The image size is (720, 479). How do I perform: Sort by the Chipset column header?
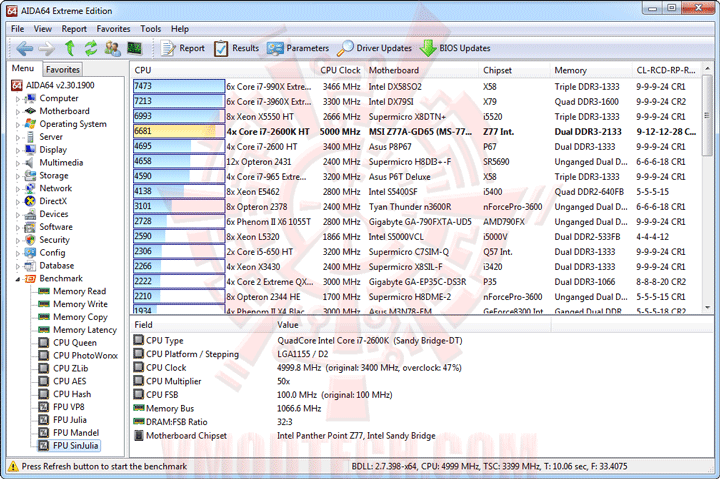(514, 70)
